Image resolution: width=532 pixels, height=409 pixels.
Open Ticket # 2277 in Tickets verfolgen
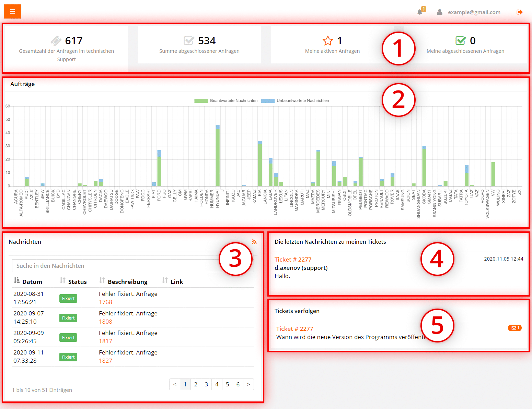click(294, 329)
